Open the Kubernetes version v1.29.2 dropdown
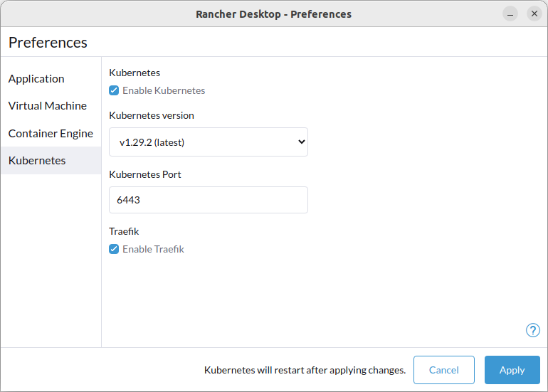548x392 pixels. point(209,142)
